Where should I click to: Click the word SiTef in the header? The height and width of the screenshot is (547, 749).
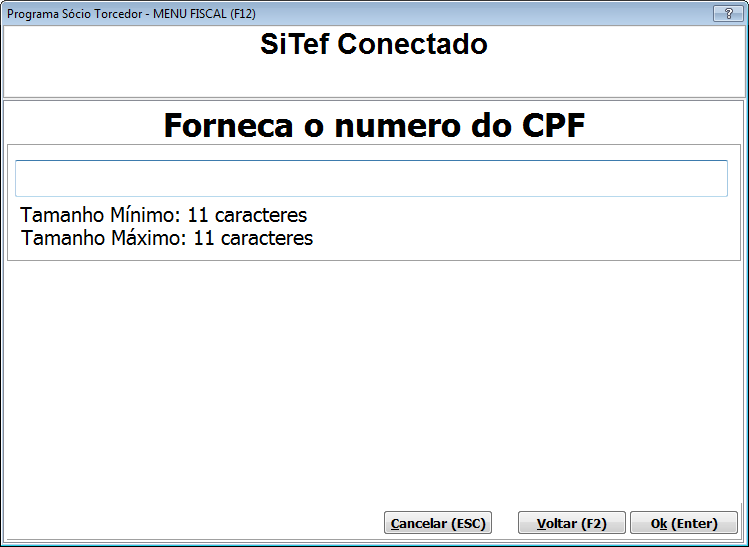tap(295, 44)
